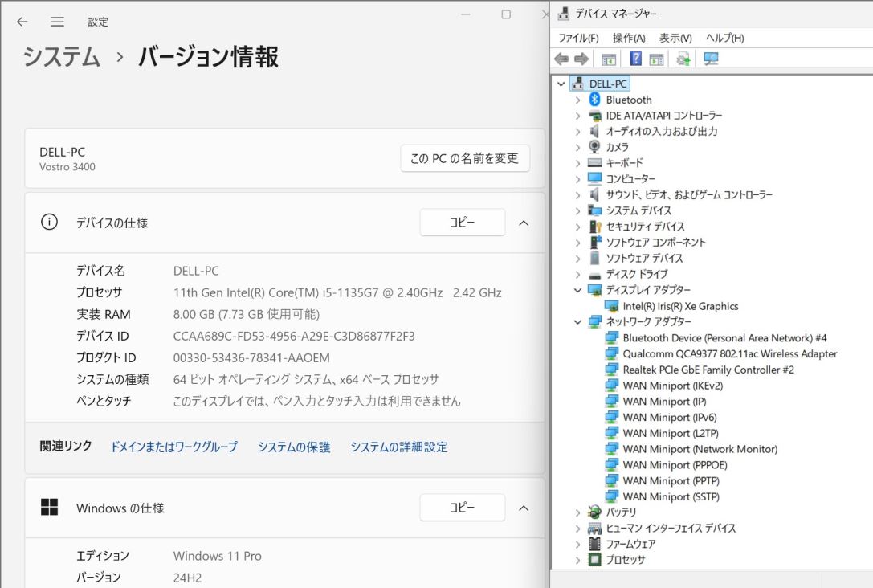Collapse the Windows の仕様 section chevron
Image resolution: width=873 pixels, height=588 pixels.
point(524,508)
